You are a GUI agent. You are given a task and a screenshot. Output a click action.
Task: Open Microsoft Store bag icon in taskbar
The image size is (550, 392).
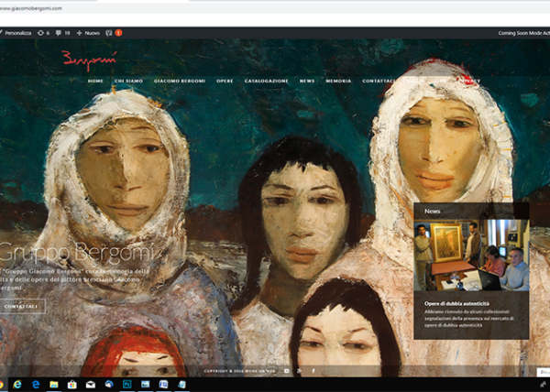(71, 385)
